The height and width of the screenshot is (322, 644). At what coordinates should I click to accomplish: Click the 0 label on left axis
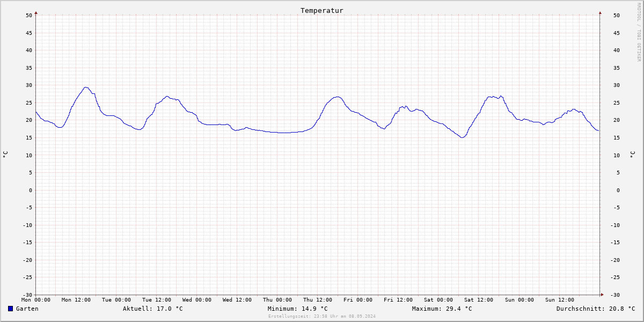coord(31,190)
